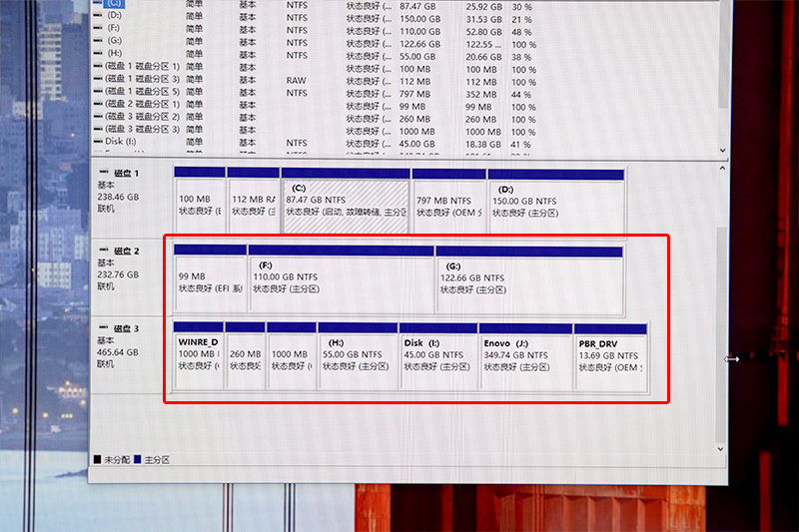This screenshot has height=532, width=799.
Task: Click the icon of the 磁盘 1 磁盘分区 5 row
Action: 98,91
